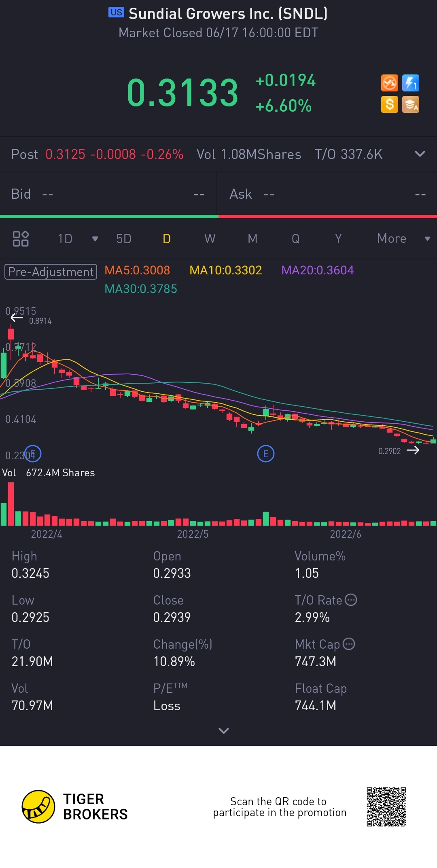Tap the MA5:0.3008 indicator label
The image size is (437, 868).
(x=137, y=270)
